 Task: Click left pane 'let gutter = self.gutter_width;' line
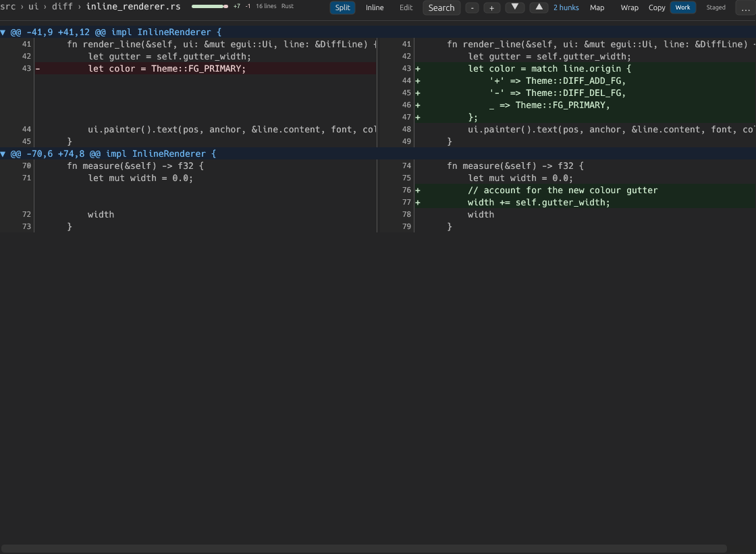(x=169, y=57)
